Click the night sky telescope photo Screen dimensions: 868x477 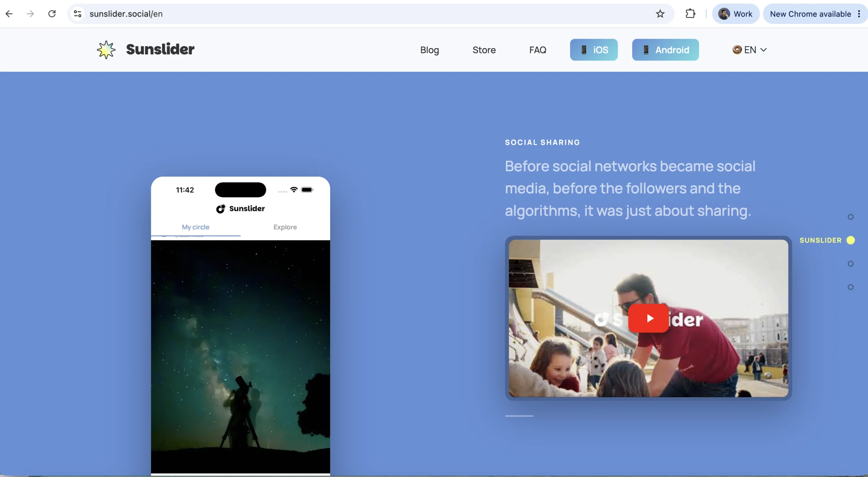pyautogui.click(x=241, y=356)
